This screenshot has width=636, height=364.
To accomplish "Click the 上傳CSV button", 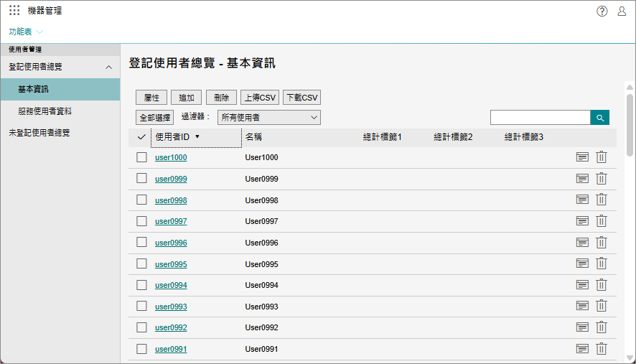I will pos(259,98).
